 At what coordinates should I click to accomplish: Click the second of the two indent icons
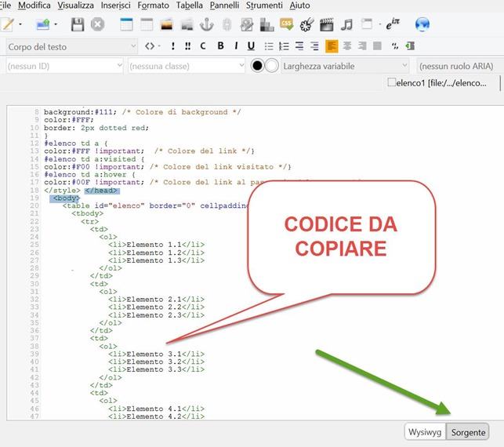[314, 46]
